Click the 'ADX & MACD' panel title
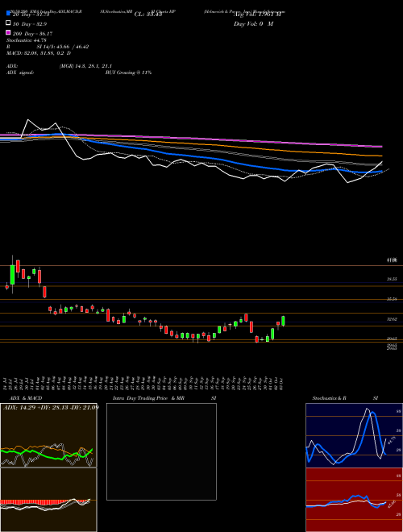Viewport: 403px width, 532px height. tap(26, 398)
